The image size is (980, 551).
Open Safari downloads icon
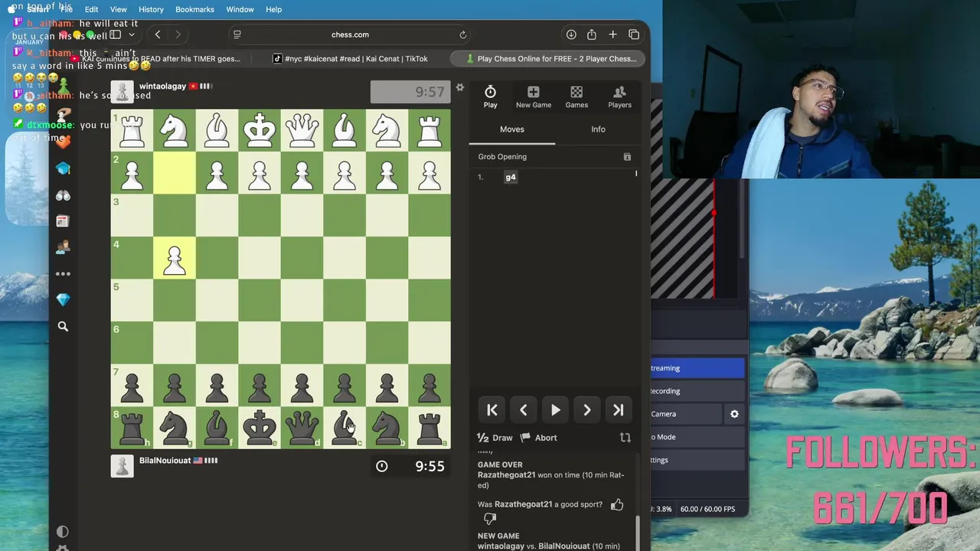click(571, 34)
